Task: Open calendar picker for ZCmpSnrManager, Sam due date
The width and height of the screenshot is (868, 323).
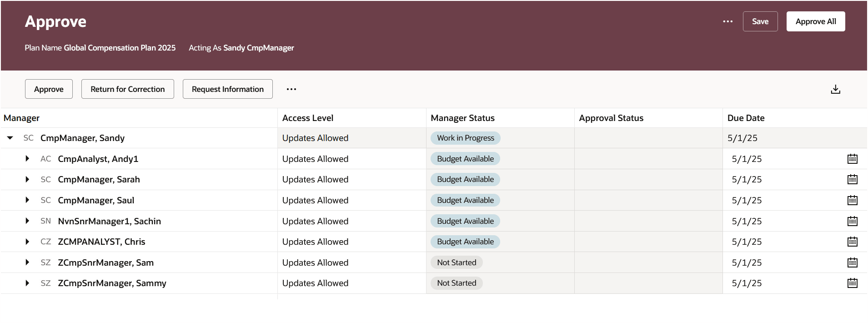Action: (852, 262)
